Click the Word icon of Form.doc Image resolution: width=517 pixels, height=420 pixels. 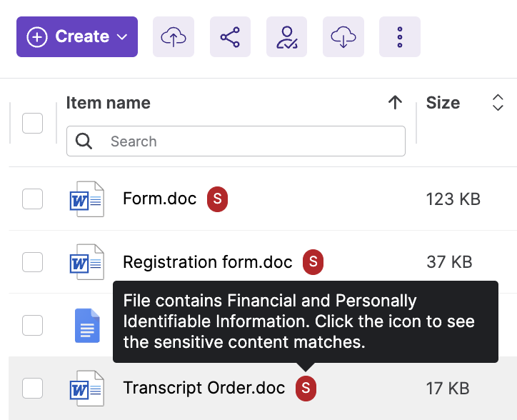coord(86,199)
